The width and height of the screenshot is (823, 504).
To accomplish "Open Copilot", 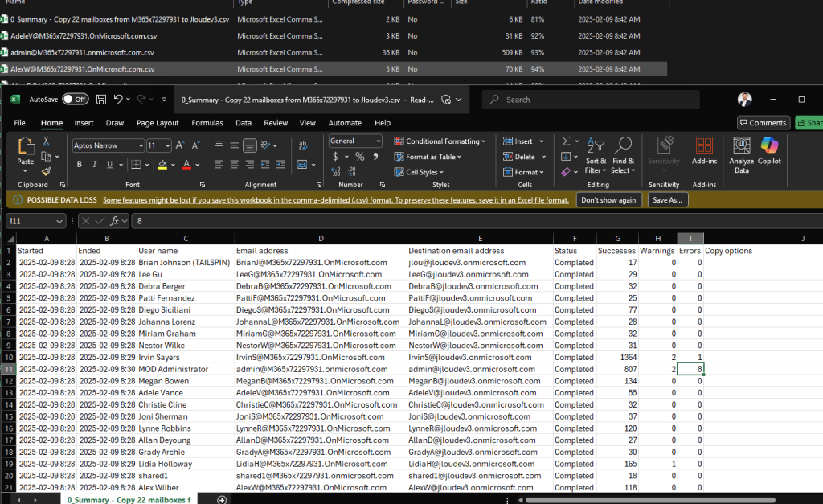I will pyautogui.click(x=769, y=151).
